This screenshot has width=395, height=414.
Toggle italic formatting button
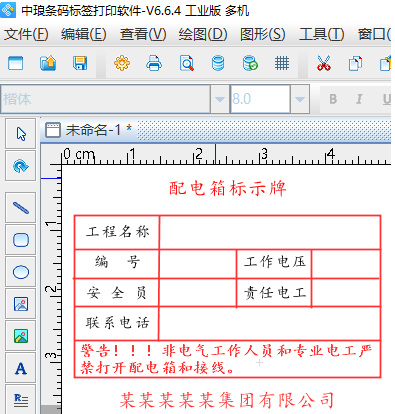coord(359,99)
